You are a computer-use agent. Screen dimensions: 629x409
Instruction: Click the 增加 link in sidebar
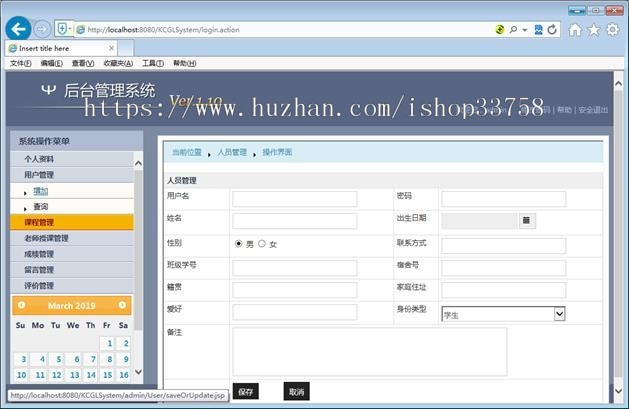coord(41,191)
